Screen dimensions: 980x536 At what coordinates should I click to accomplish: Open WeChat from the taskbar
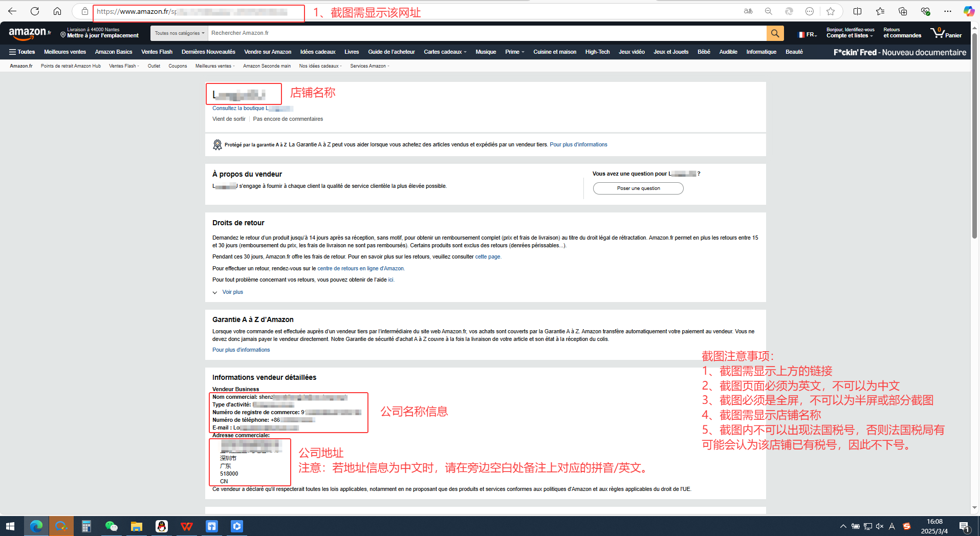[111, 526]
